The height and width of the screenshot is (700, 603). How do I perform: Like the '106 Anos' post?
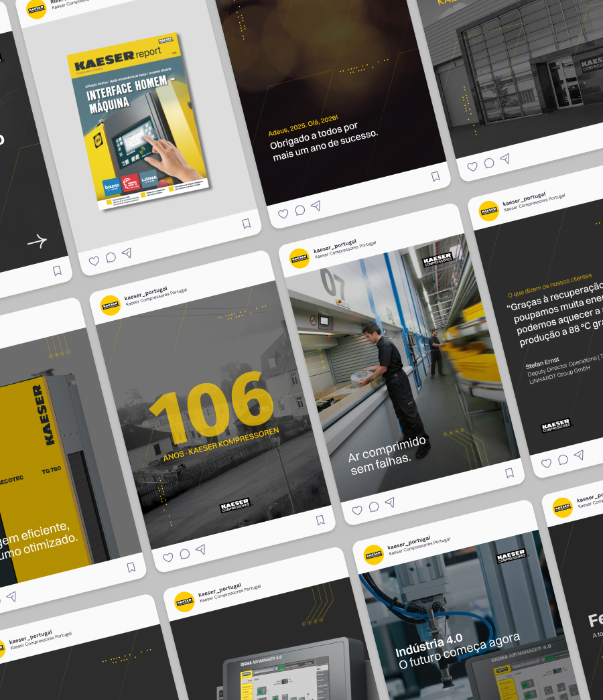(x=168, y=557)
